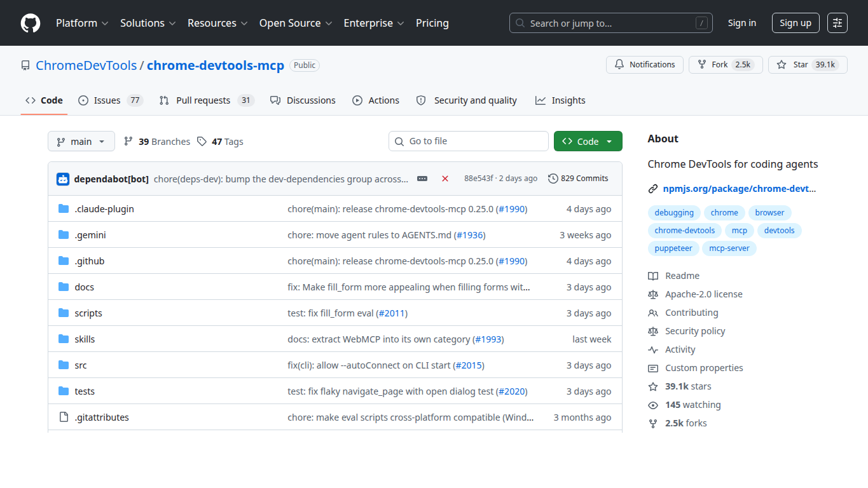This screenshot has width=868, height=488.
Task: Open the green Code dropdown button
Action: (x=588, y=141)
